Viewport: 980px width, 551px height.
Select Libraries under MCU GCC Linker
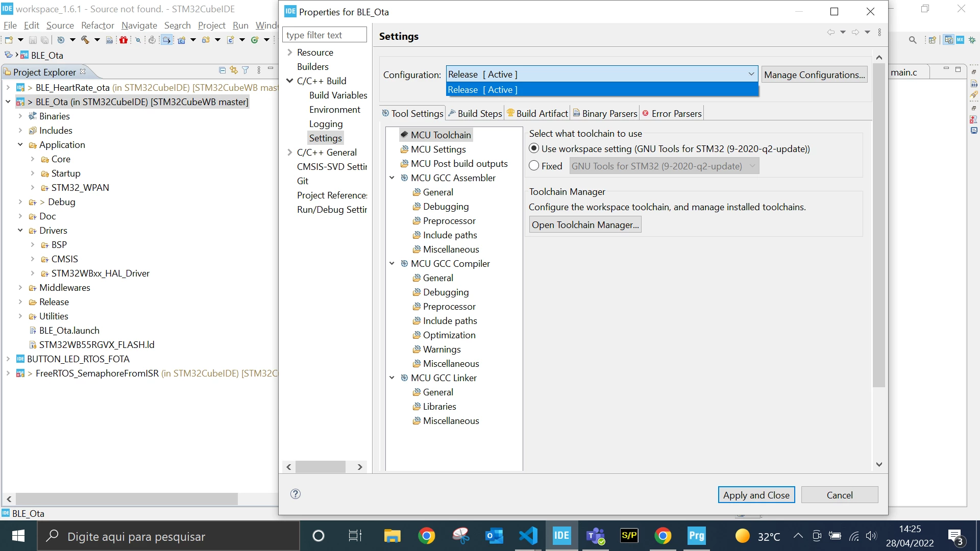coord(439,407)
